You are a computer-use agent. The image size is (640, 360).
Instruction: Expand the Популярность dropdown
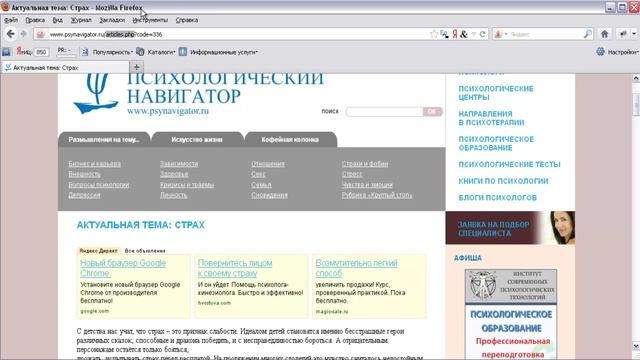tap(132, 52)
